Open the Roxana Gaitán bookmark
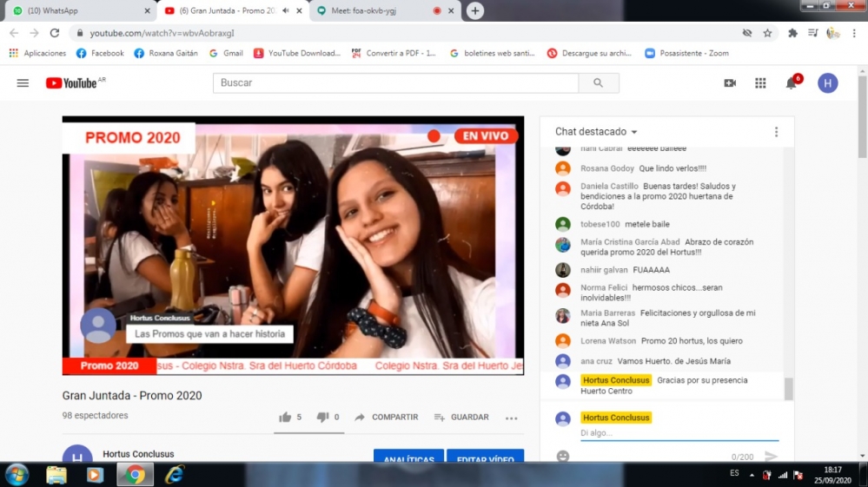 click(x=166, y=53)
